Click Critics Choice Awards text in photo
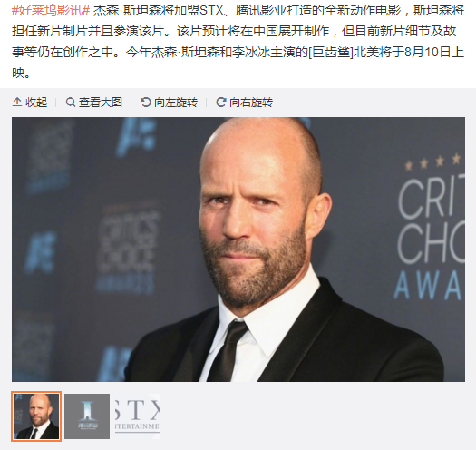The height and width of the screenshot is (450, 476). [x=431, y=239]
